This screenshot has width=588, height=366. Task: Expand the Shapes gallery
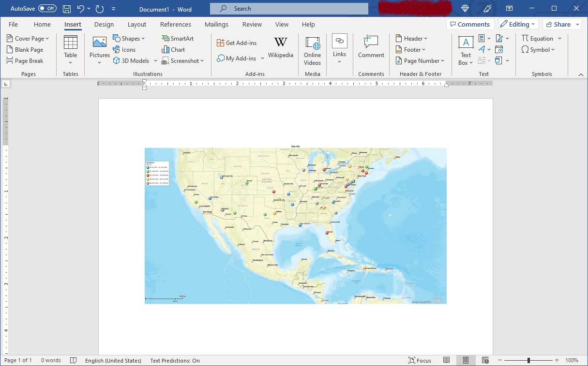coord(129,39)
